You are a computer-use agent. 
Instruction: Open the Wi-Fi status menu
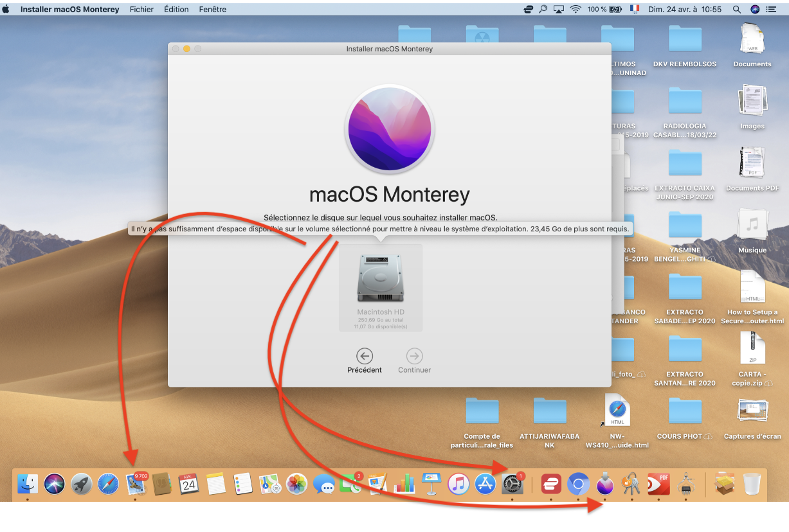[x=576, y=9]
